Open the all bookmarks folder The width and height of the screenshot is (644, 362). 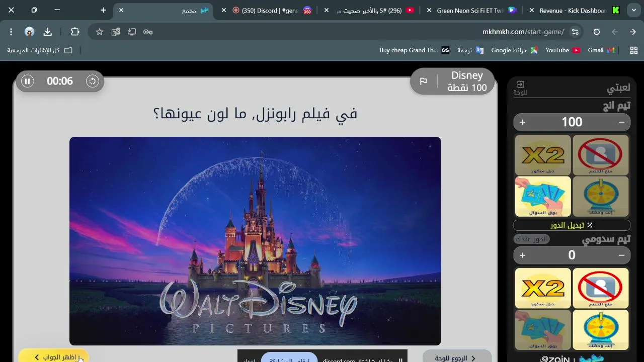(x=40, y=50)
